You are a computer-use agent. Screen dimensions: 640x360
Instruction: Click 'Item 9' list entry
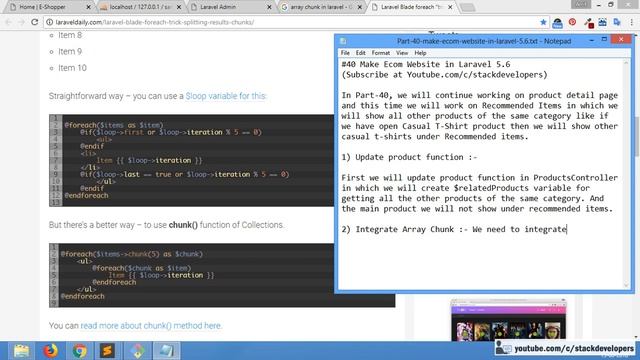click(x=70, y=51)
